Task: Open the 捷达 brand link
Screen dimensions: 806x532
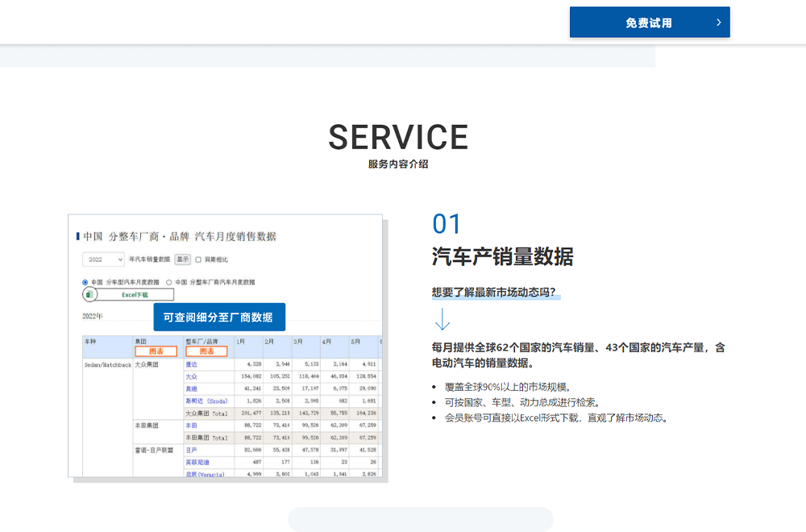Action: point(191,364)
